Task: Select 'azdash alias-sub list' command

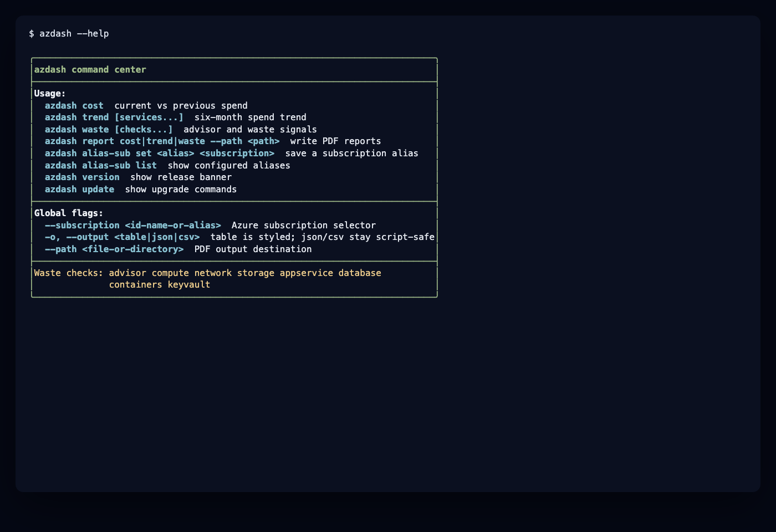Action: coord(101,165)
